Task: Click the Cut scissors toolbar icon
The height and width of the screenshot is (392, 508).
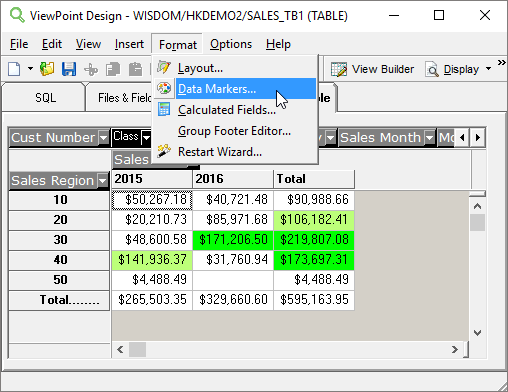Action: click(91, 69)
